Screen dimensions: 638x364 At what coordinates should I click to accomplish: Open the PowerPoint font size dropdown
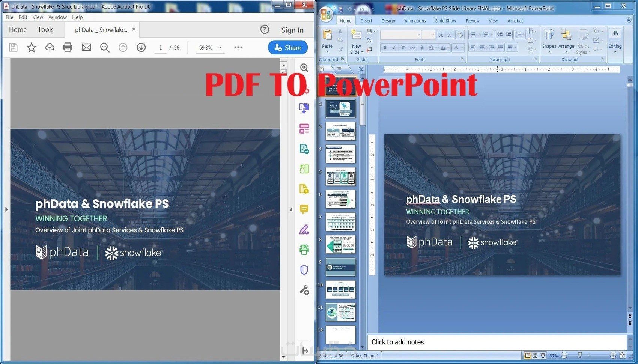[x=433, y=35]
